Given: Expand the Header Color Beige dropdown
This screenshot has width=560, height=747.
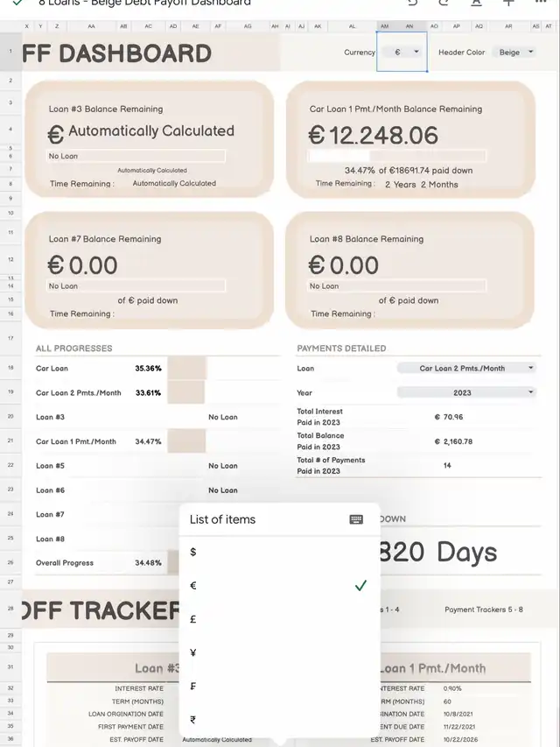Looking at the screenshot, I should coord(528,53).
